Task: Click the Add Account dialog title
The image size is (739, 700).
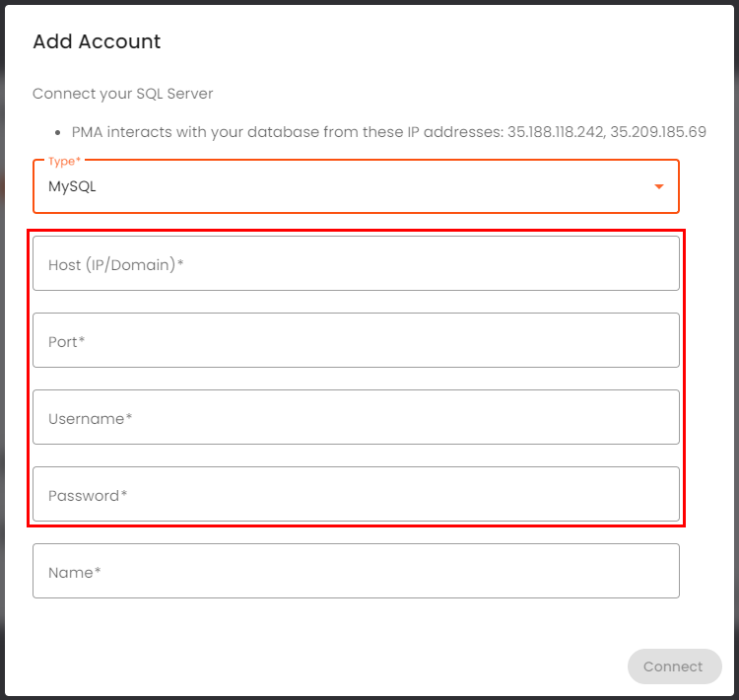Action: [x=97, y=41]
